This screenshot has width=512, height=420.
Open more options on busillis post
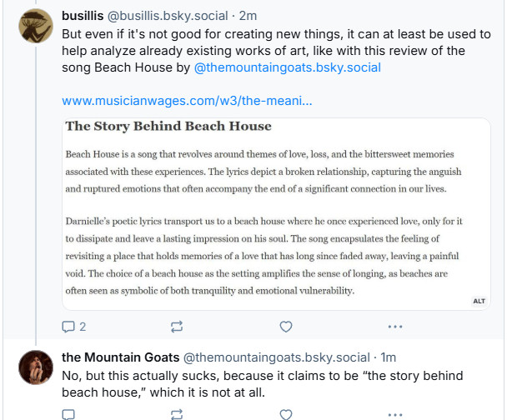(395, 327)
